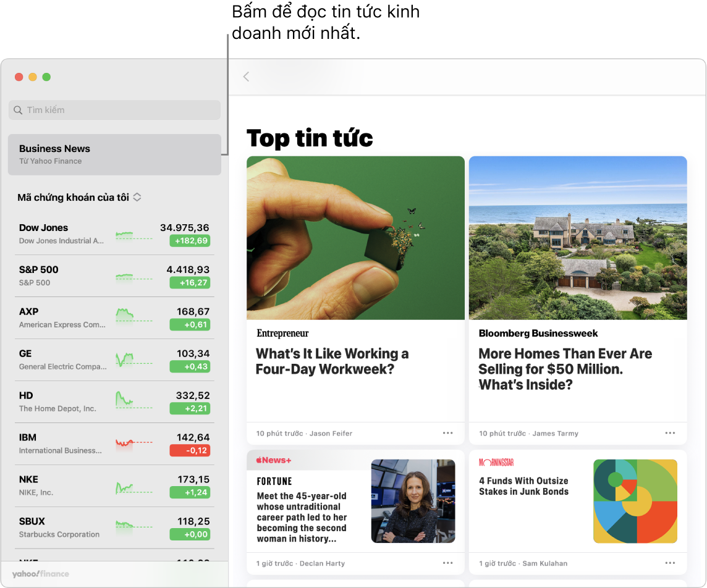This screenshot has width=707, height=588.
Task: Click the woman portrait thumbnail in Fortune article
Action: click(413, 500)
